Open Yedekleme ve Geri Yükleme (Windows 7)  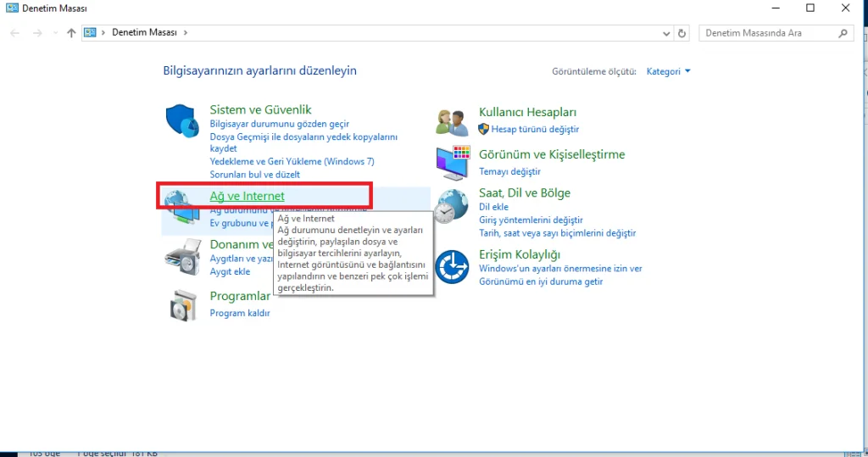(x=292, y=161)
